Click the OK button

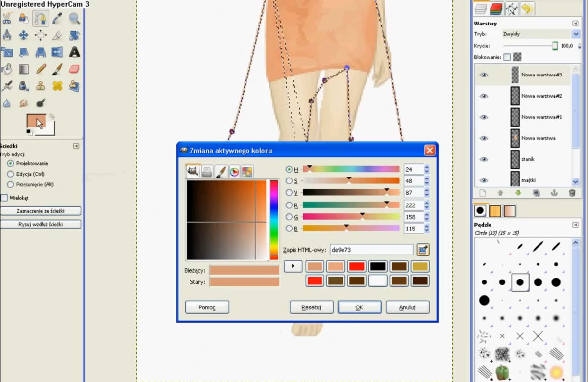[359, 307]
